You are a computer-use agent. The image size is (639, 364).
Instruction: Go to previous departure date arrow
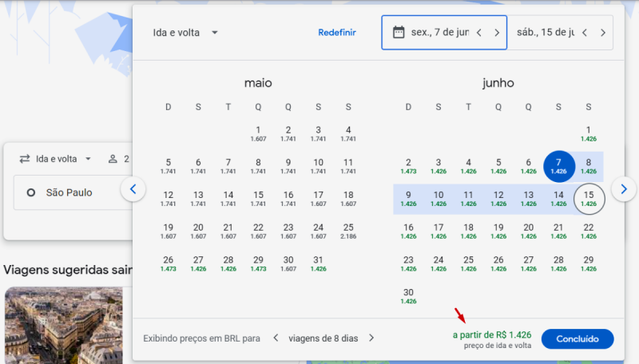[x=479, y=33]
